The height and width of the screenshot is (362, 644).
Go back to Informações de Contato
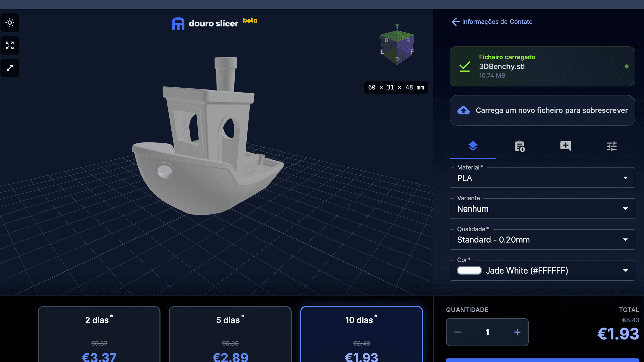tap(492, 22)
